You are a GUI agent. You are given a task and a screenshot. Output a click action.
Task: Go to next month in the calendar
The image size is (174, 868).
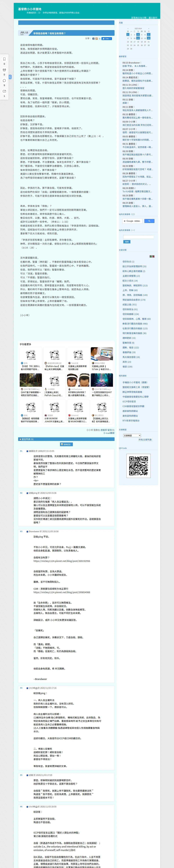click(148, 28)
